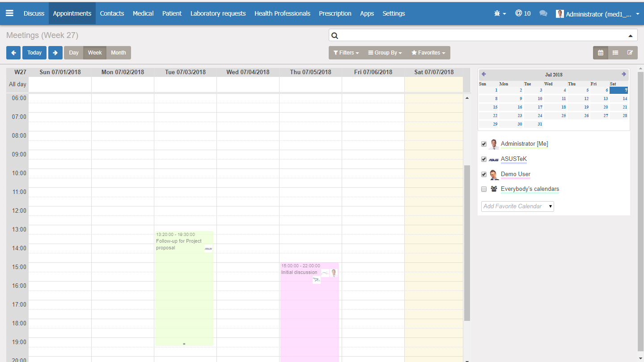Switch to Month view
The height and width of the screenshot is (362, 644).
point(119,53)
